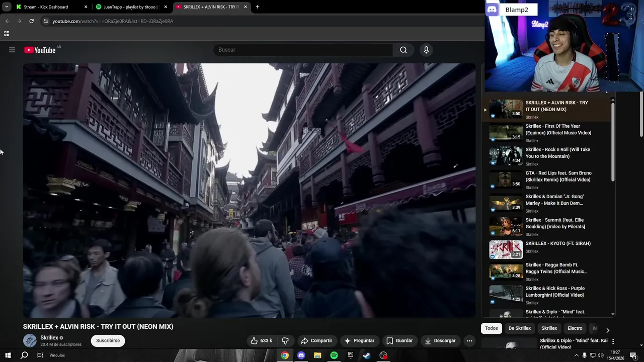Viewport: 644px width, 362px height.
Task: Select the Todos filter chip
Action: point(492,328)
